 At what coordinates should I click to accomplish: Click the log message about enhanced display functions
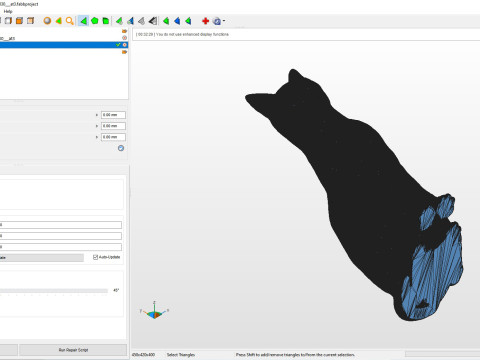[x=182, y=34]
